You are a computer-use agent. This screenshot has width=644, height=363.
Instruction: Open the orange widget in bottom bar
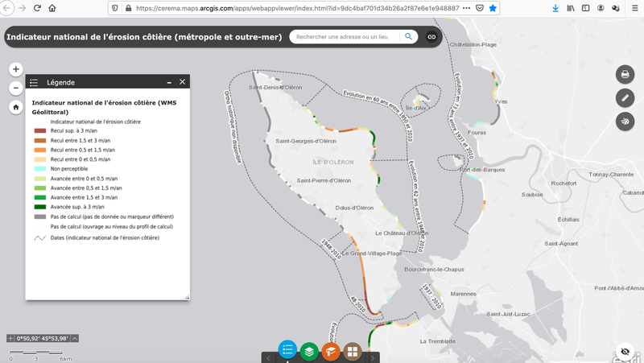[330, 351]
